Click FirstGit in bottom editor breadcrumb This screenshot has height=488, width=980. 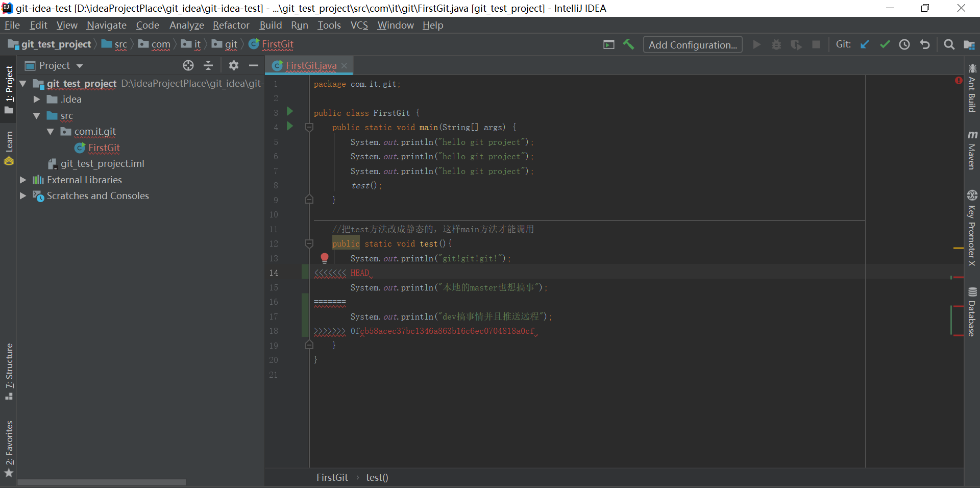332,477
